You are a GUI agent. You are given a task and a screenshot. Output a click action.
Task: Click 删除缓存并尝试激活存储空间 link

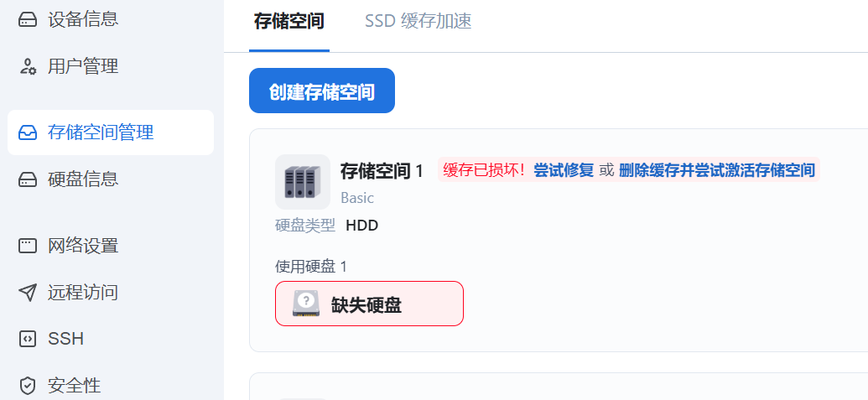click(x=716, y=170)
